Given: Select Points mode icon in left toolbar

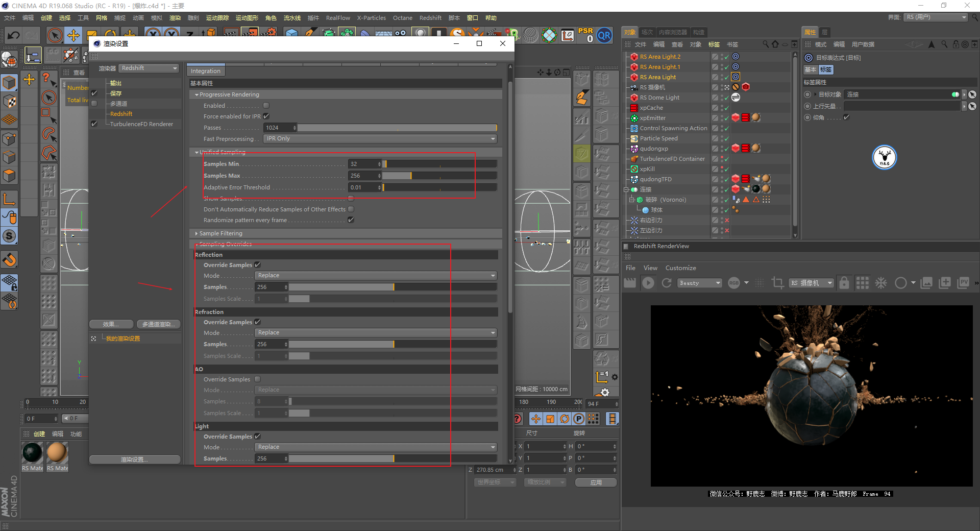Looking at the screenshot, I should click(x=9, y=138).
